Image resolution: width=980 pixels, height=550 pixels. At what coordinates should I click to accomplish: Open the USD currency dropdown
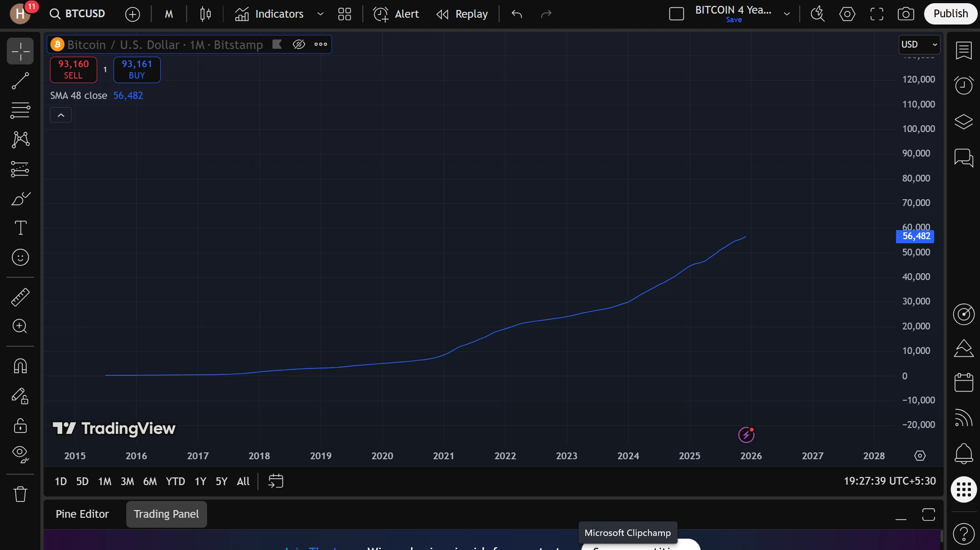tap(919, 44)
